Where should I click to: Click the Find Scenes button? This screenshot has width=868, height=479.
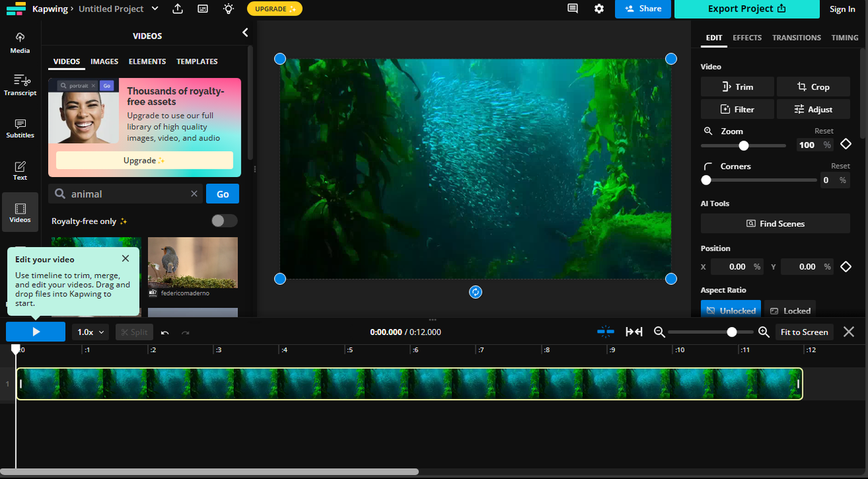[775, 223]
